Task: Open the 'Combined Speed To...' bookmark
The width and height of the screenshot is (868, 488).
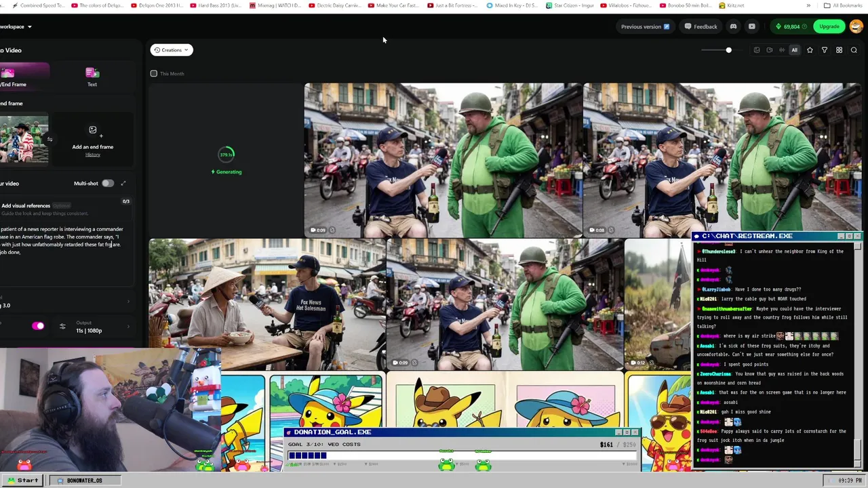Action: (39, 5)
